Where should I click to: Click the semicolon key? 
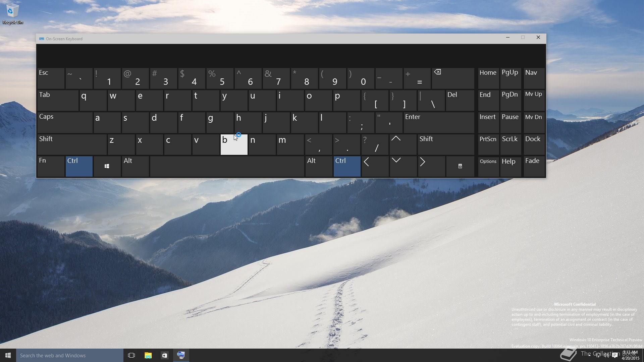[x=361, y=122]
